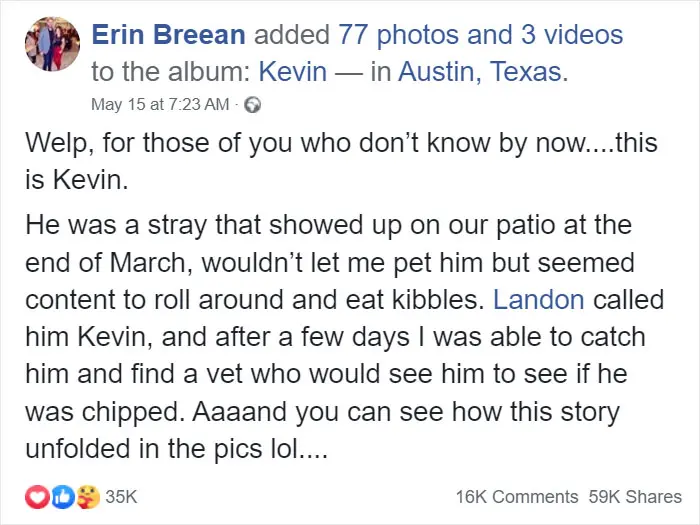
Task: Click the May 15 at 7:23 AM timestamp
Action: tap(161, 104)
